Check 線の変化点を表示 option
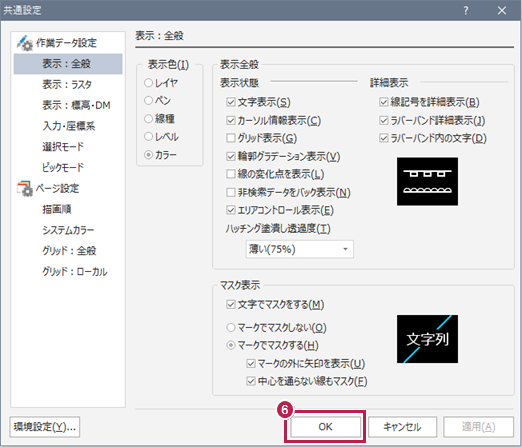The width and height of the screenshot is (522, 447). pos(231,174)
